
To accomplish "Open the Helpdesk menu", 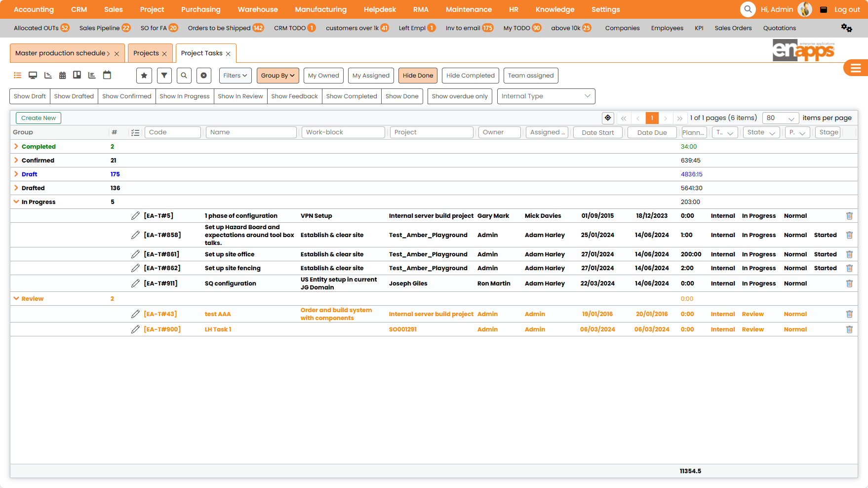I will 380,9.
